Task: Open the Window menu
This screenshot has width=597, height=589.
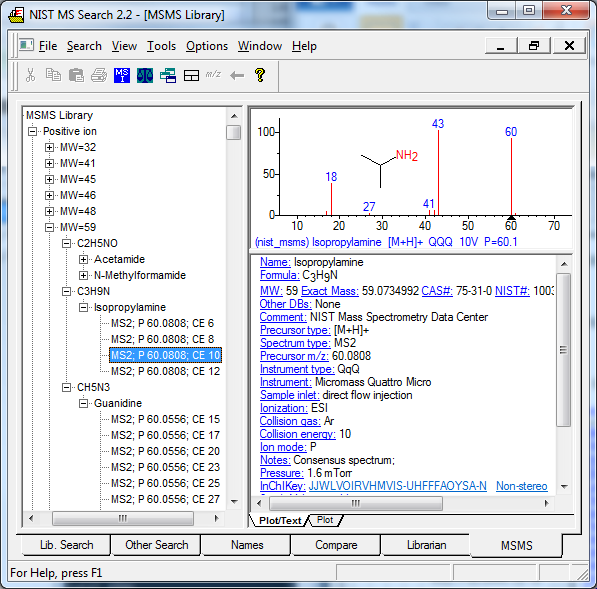Action: (x=260, y=46)
